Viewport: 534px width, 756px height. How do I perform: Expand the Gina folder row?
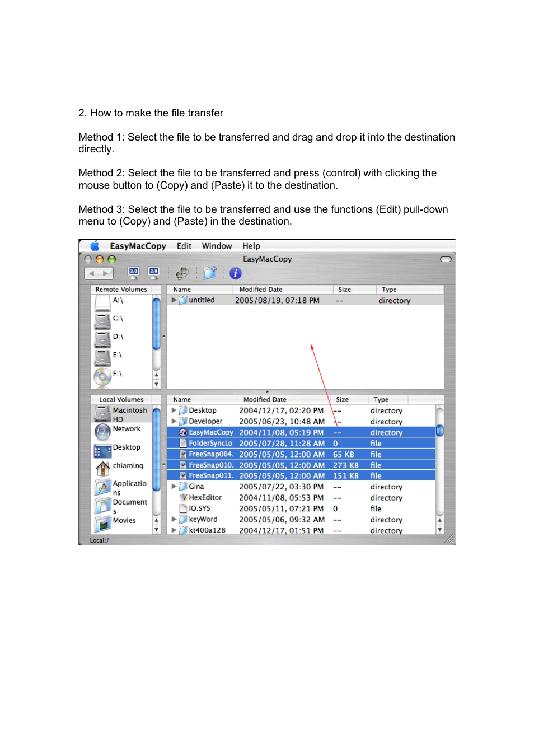click(174, 487)
